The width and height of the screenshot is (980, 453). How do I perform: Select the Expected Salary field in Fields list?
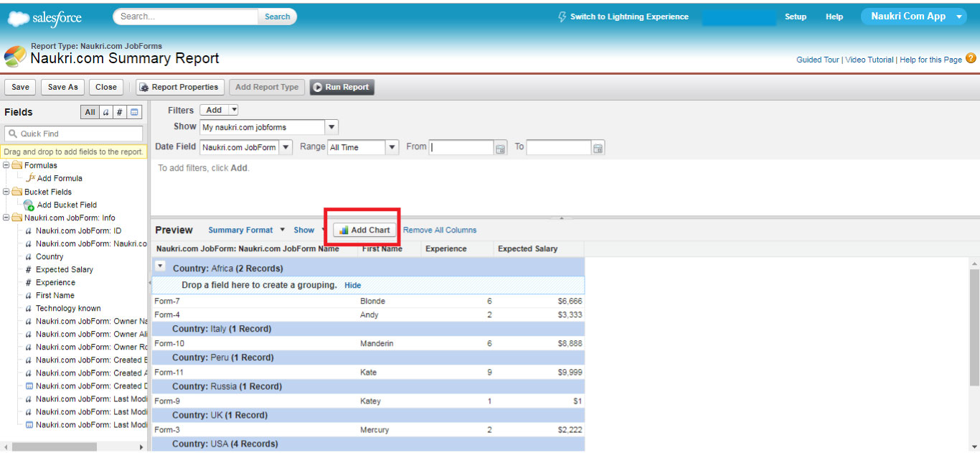click(65, 269)
